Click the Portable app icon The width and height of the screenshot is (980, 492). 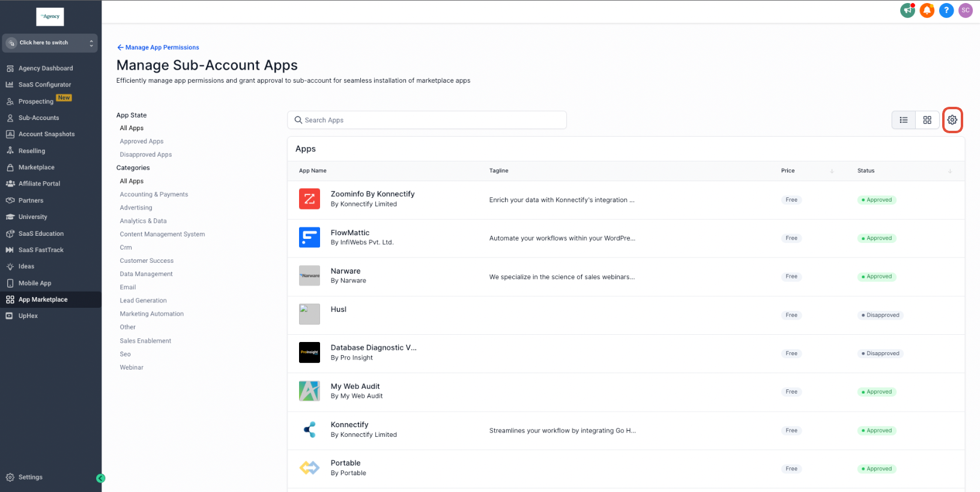pos(309,468)
